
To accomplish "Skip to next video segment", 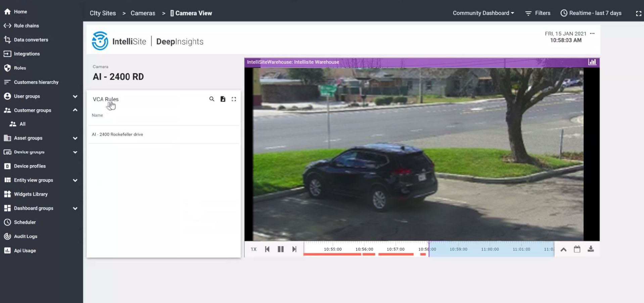I will (294, 249).
